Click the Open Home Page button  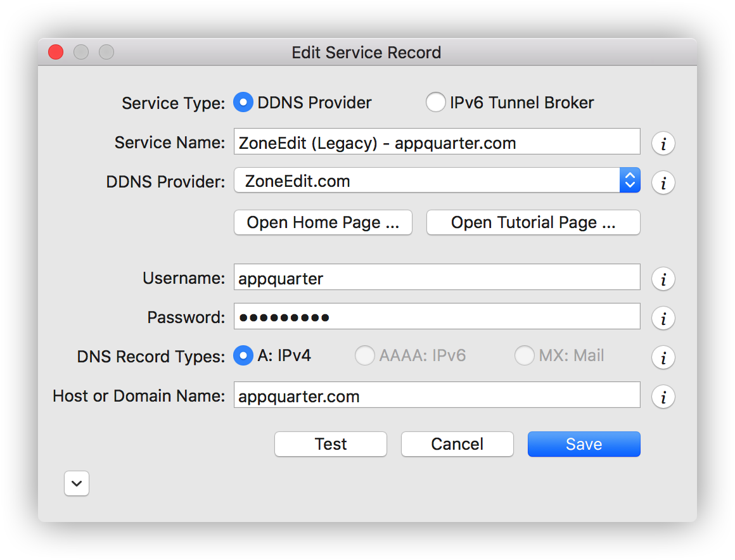point(323,223)
